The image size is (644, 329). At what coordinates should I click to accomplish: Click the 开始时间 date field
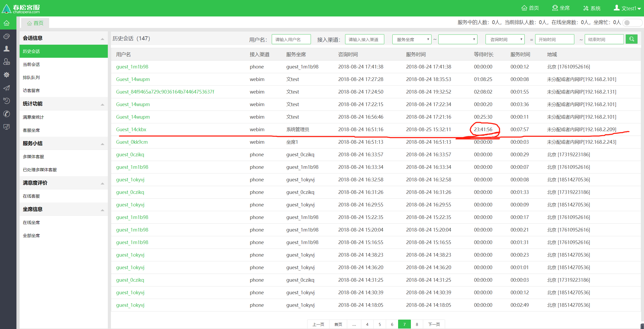[x=554, y=39]
